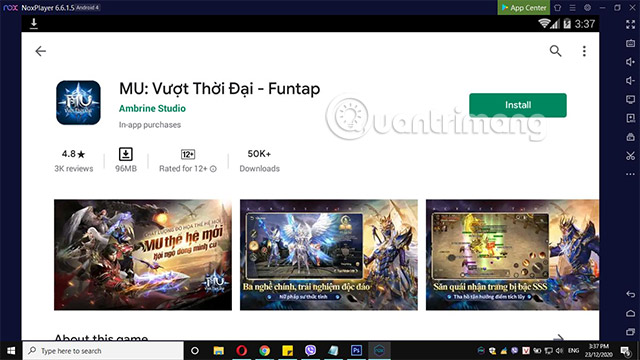Image resolution: width=640 pixels, height=360 pixels.
Task: Toggle NoxPlayer fullscreen mode
Action: click(630, 24)
